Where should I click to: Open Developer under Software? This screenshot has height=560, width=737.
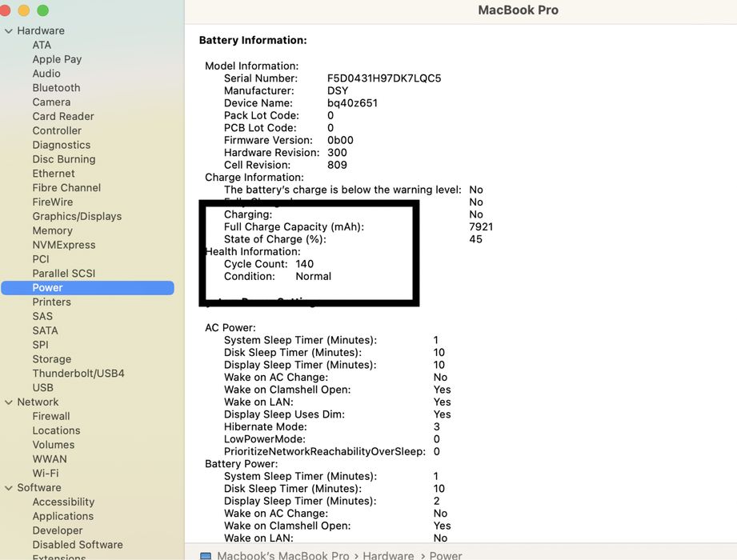point(58,530)
